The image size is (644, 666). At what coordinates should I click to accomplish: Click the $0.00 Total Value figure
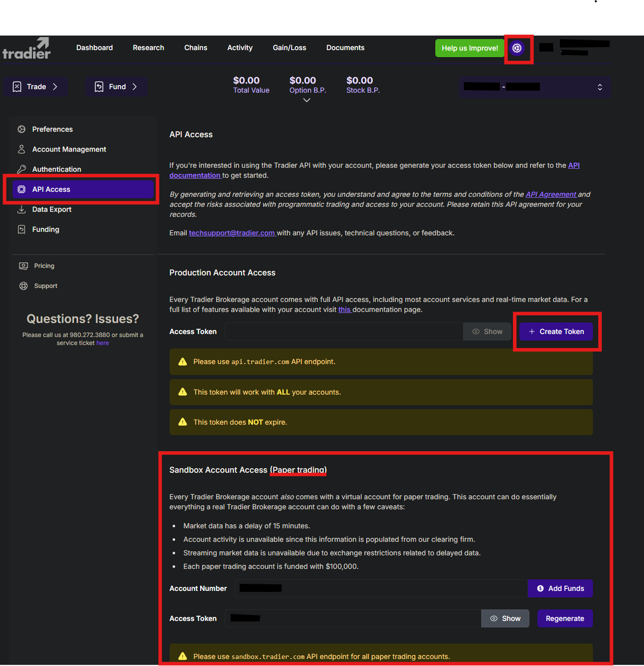pos(246,80)
